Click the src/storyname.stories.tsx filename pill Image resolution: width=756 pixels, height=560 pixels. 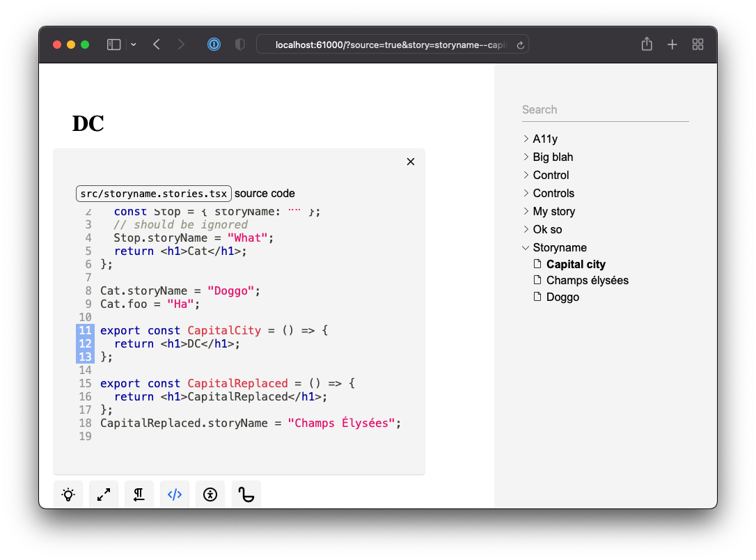(153, 193)
